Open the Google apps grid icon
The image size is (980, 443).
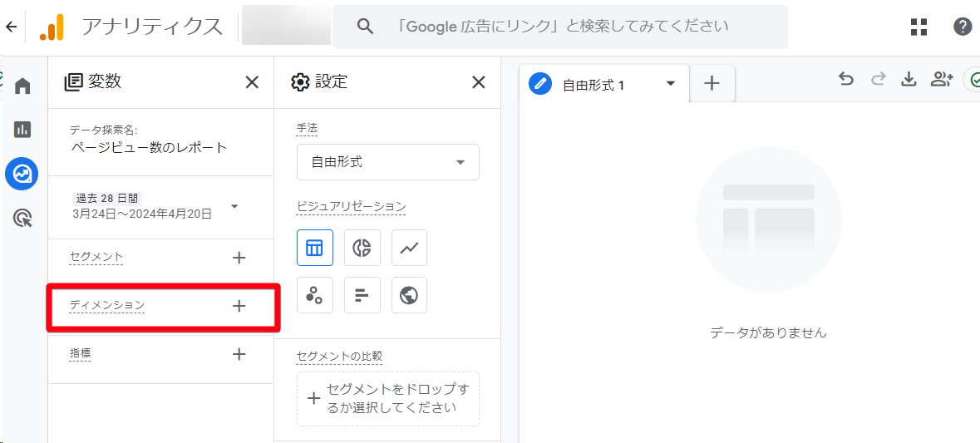click(x=918, y=27)
